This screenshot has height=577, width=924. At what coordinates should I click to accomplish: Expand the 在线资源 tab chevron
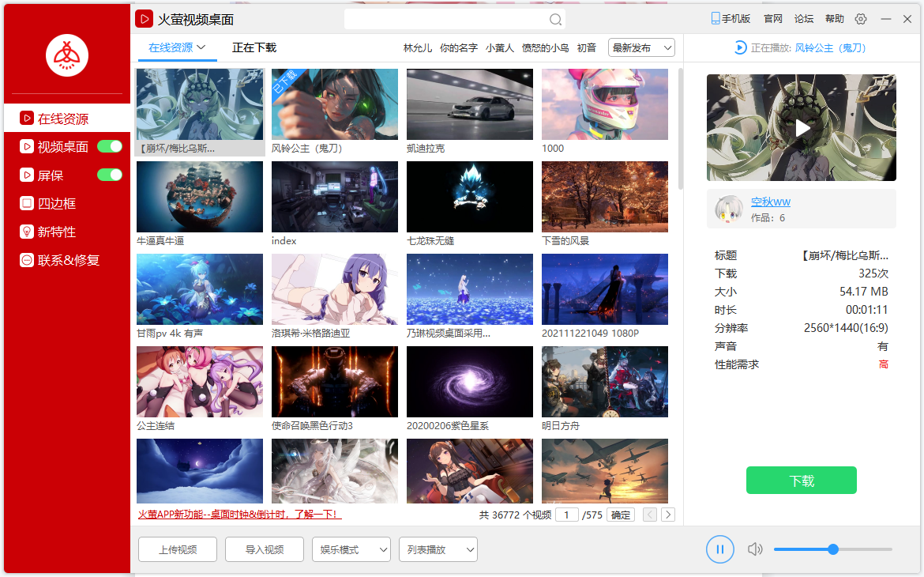coord(201,47)
